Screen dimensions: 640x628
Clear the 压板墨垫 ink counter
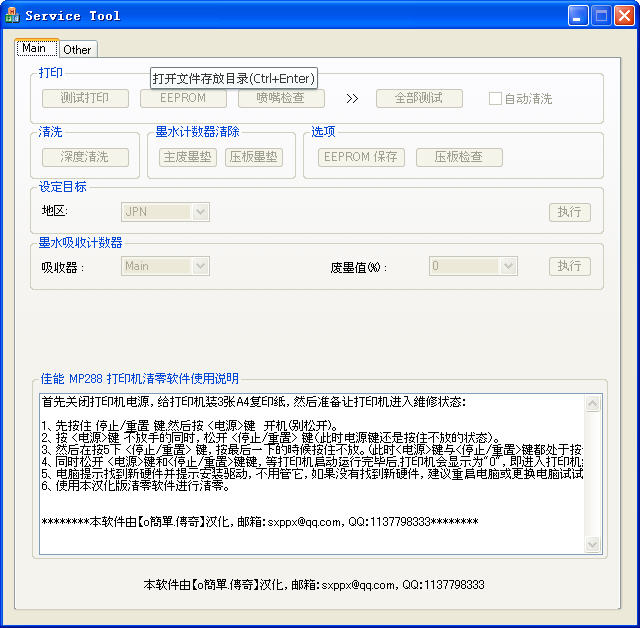click(x=253, y=157)
